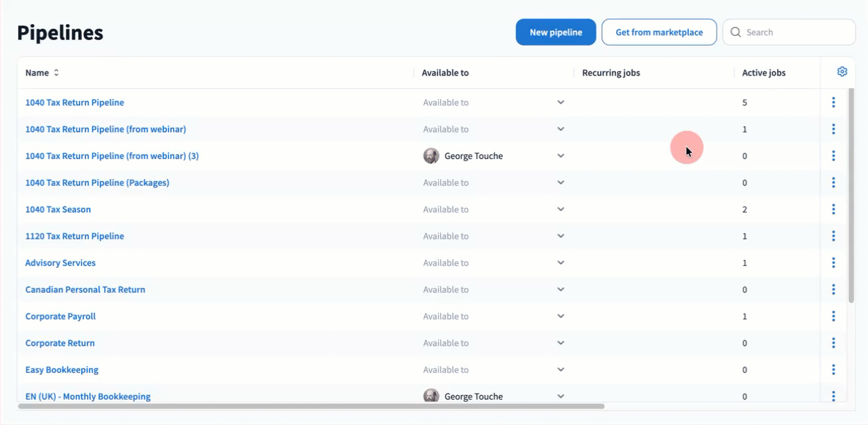Open three-dot menu for Easy Bookkeeping row
Screen dimensions: 868x425
833,370
